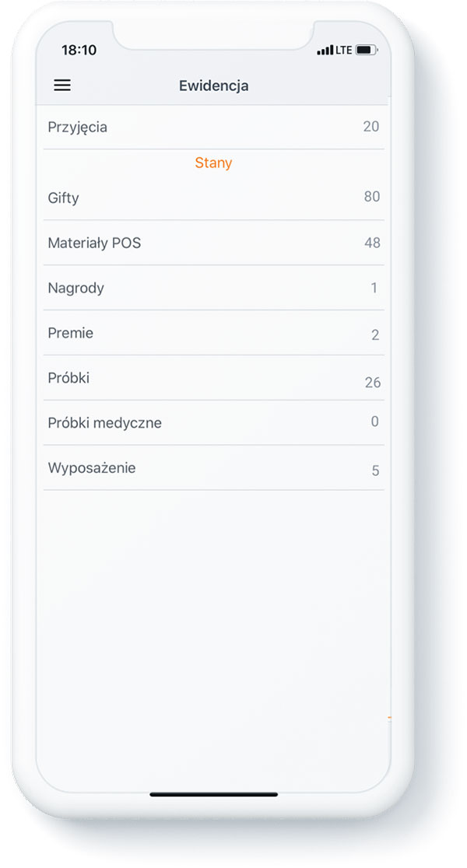This screenshot has height=868, width=467.
Task: Tap the Ewidencja title
Action: [213, 86]
